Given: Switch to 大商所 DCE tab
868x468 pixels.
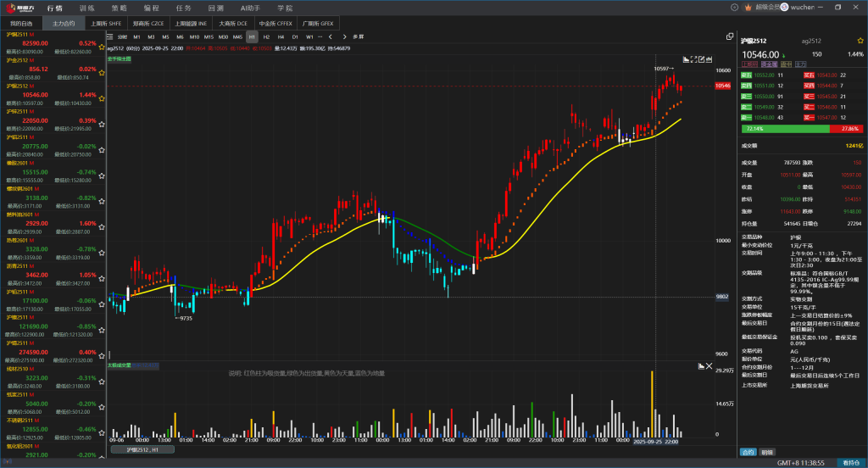Looking at the screenshot, I should click(x=233, y=23).
